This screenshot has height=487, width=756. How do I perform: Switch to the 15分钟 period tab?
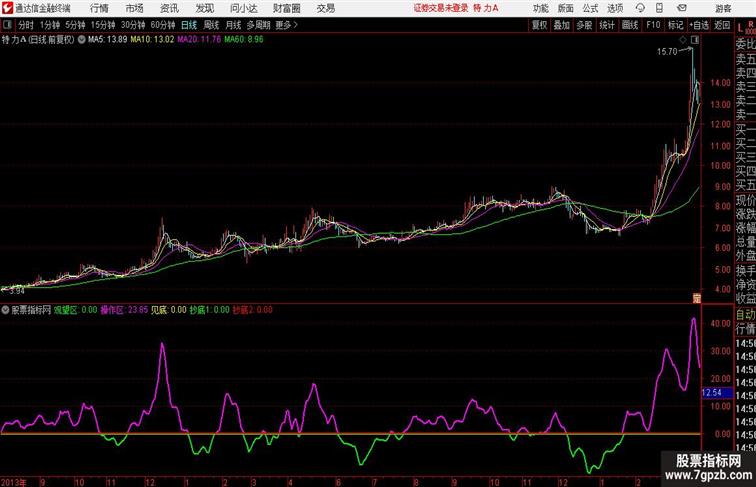pos(103,25)
